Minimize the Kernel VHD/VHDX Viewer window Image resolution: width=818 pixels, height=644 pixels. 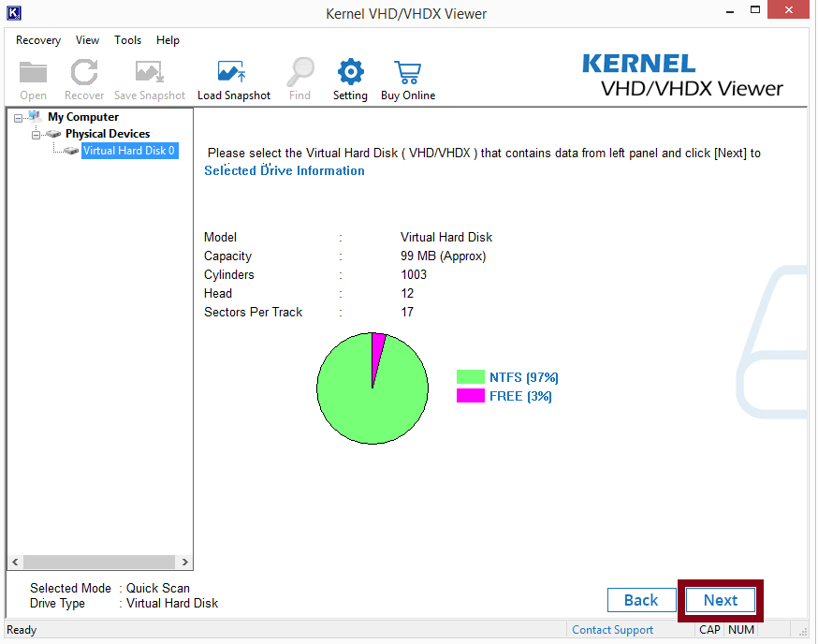[730, 11]
